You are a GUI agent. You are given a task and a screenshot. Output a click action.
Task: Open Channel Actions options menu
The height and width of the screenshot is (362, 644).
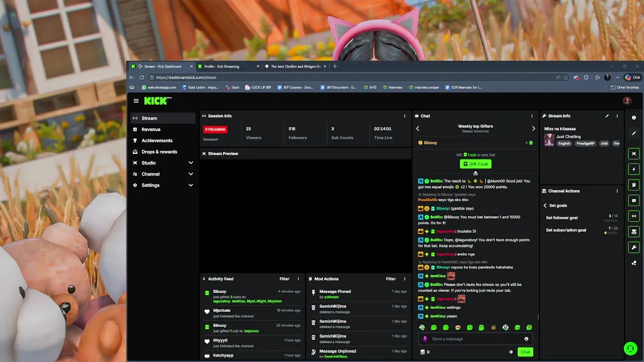(617, 191)
